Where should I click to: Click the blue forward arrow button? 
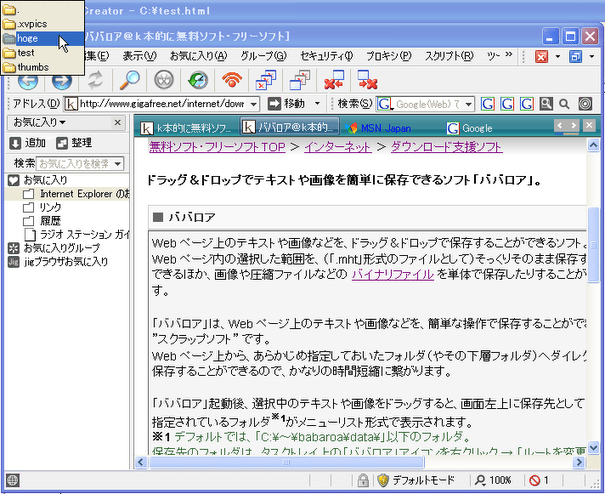click(x=62, y=80)
